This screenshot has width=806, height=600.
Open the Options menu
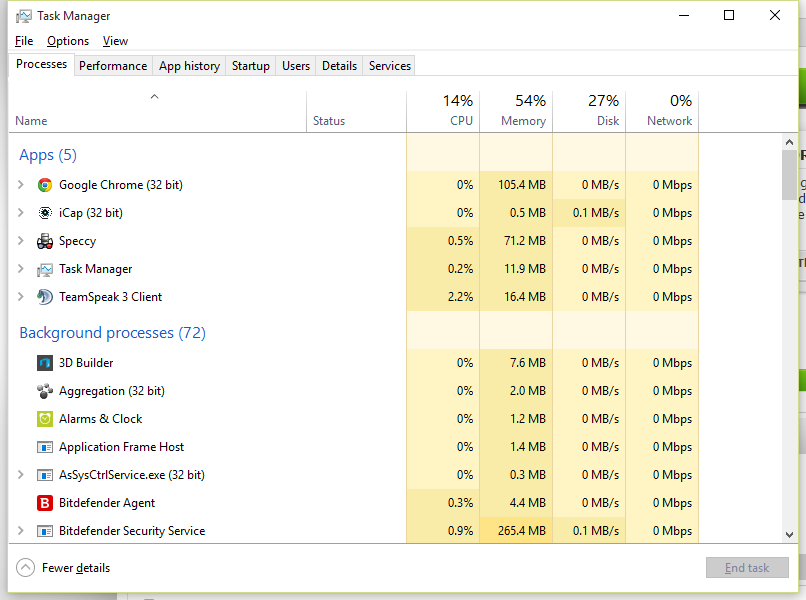coord(68,41)
